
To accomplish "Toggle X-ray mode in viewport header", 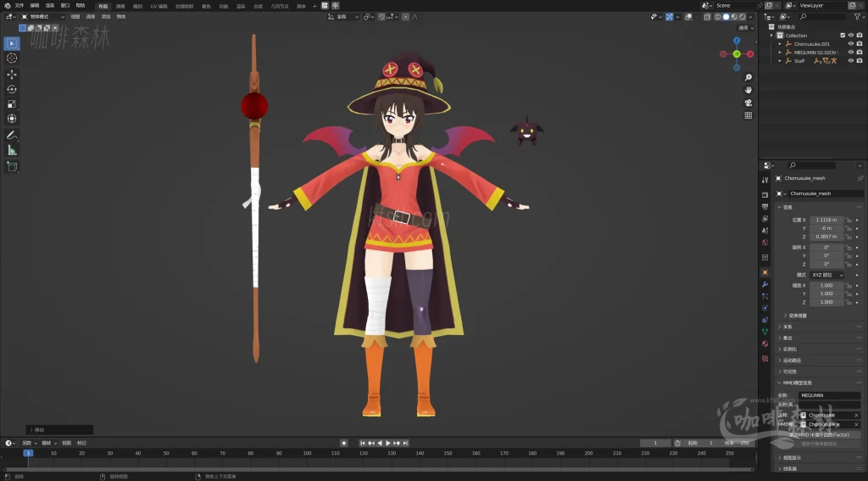I will click(x=707, y=17).
